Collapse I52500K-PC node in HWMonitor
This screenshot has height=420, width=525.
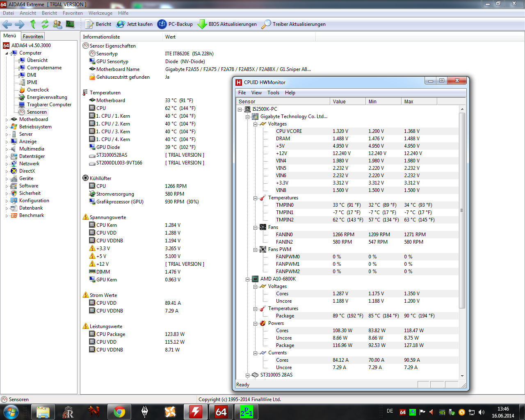[x=240, y=109]
